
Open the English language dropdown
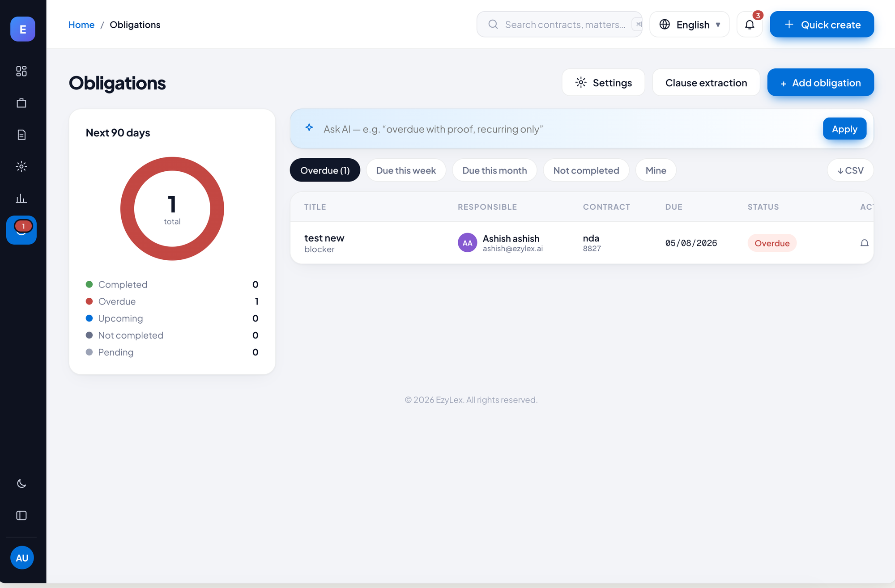pyautogui.click(x=690, y=24)
